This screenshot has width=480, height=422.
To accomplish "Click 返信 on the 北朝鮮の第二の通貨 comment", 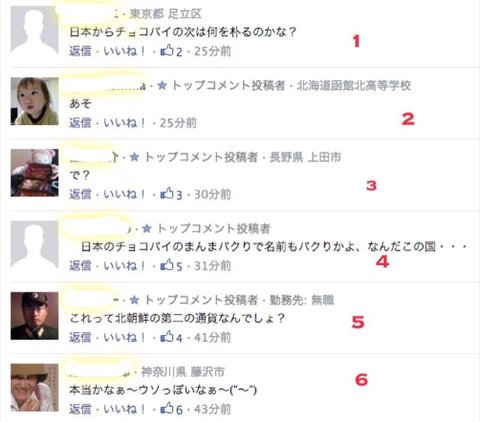I will [x=80, y=337].
